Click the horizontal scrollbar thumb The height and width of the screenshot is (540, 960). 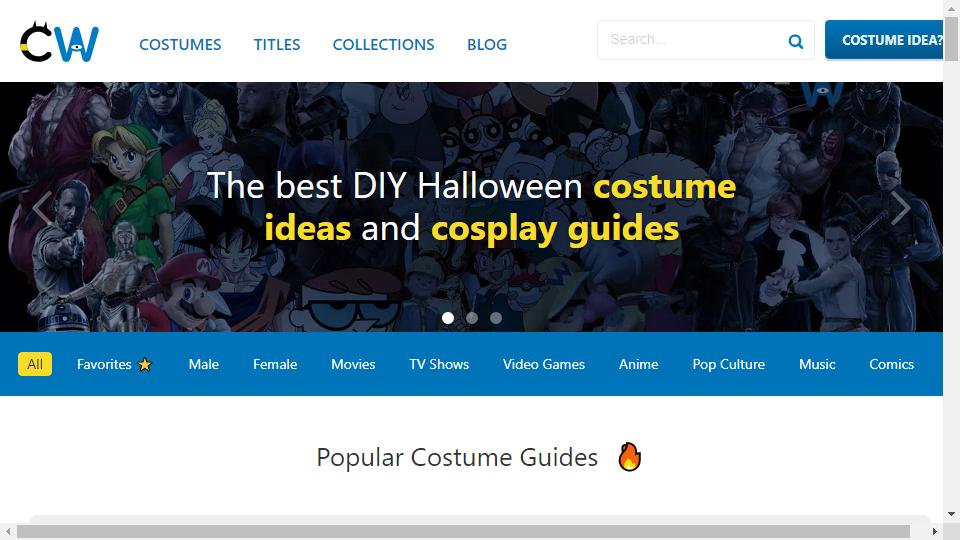pos(463,531)
